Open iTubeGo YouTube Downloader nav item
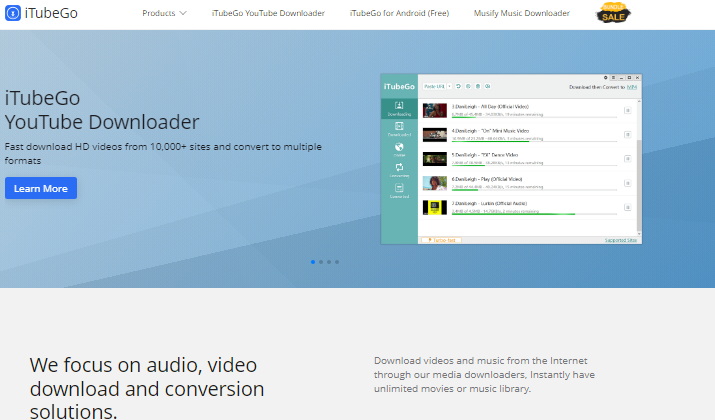715x420 pixels. (268, 13)
